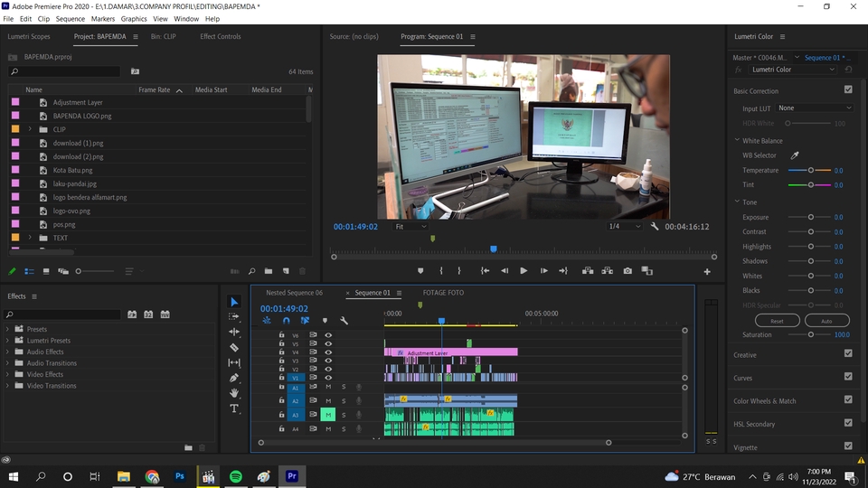
Task: Select the Type tool
Action: pos(234,408)
